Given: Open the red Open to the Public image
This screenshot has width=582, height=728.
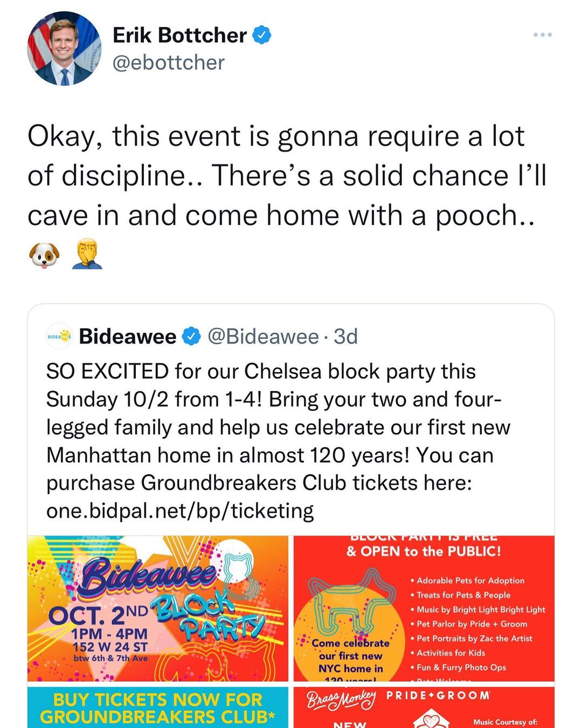Looking at the screenshot, I should pyautogui.click(x=424, y=608).
